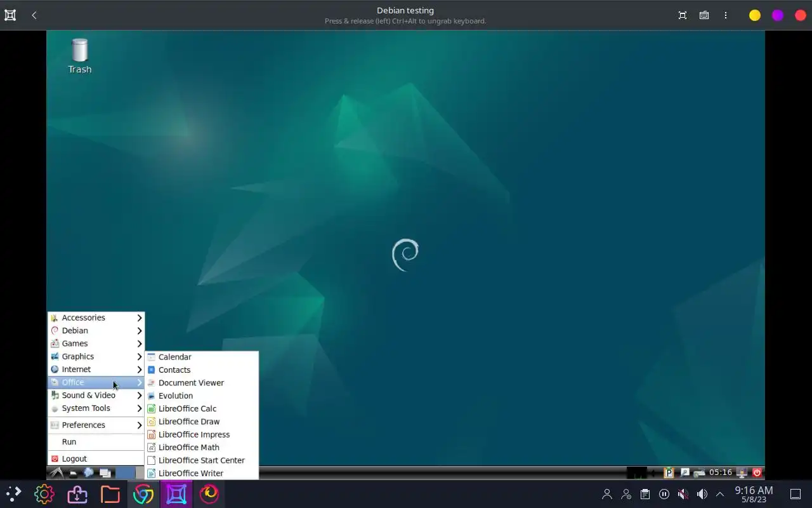Toggle fullscreen for the Debian testing VM
The height and width of the screenshot is (508, 812).
[x=683, y=15]
